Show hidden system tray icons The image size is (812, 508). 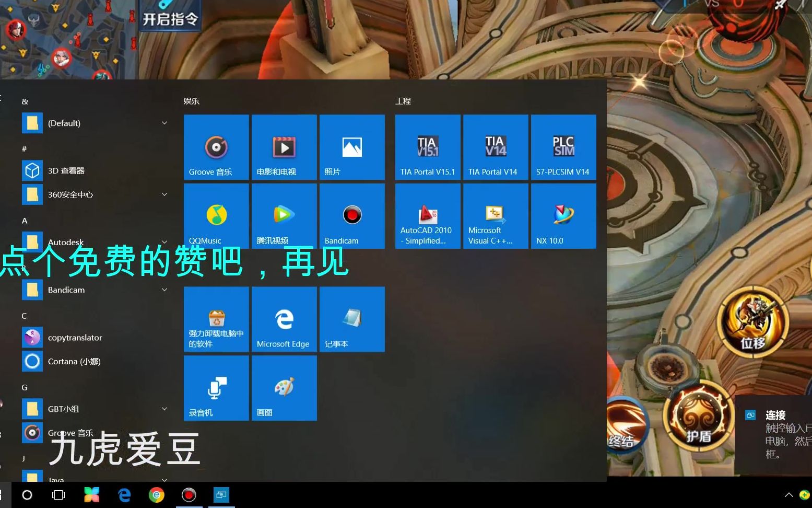point(789,495)
